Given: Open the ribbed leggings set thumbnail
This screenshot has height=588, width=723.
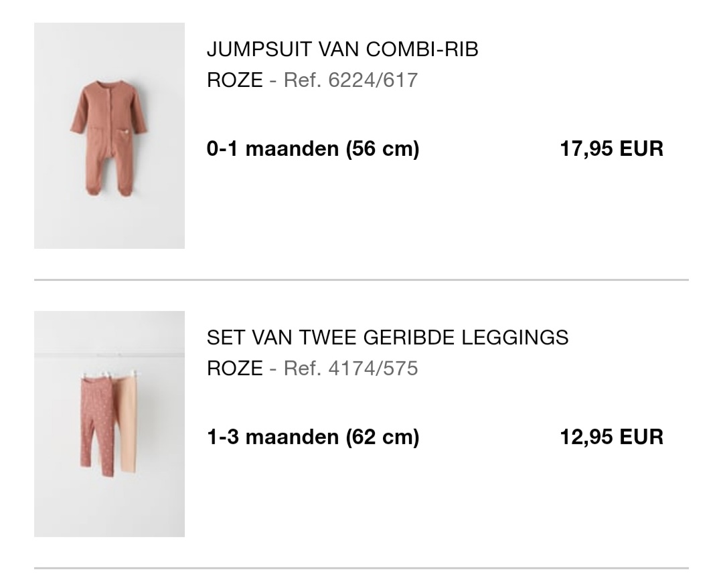Looking at the screenshot, I should pos(109,424).
